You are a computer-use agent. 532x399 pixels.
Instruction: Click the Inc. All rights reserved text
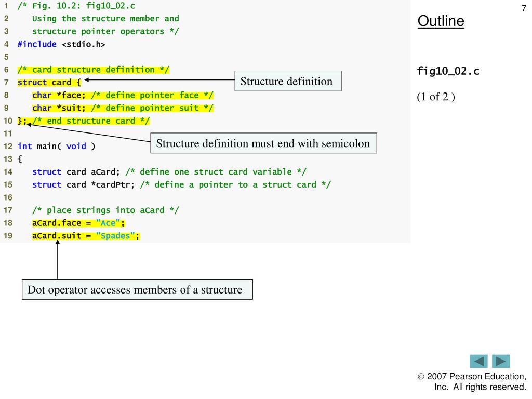point(480,387)
